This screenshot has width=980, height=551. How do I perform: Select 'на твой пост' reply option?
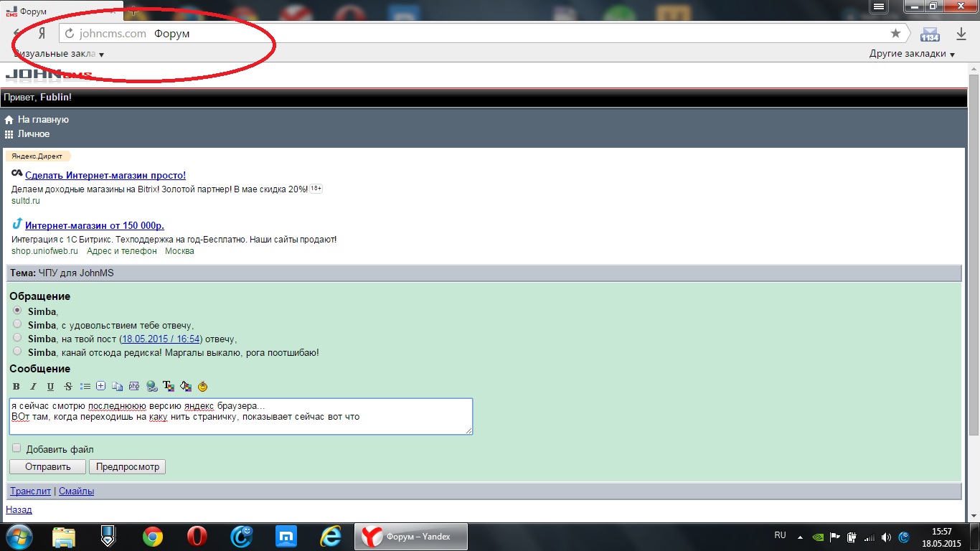pos(17,338)
